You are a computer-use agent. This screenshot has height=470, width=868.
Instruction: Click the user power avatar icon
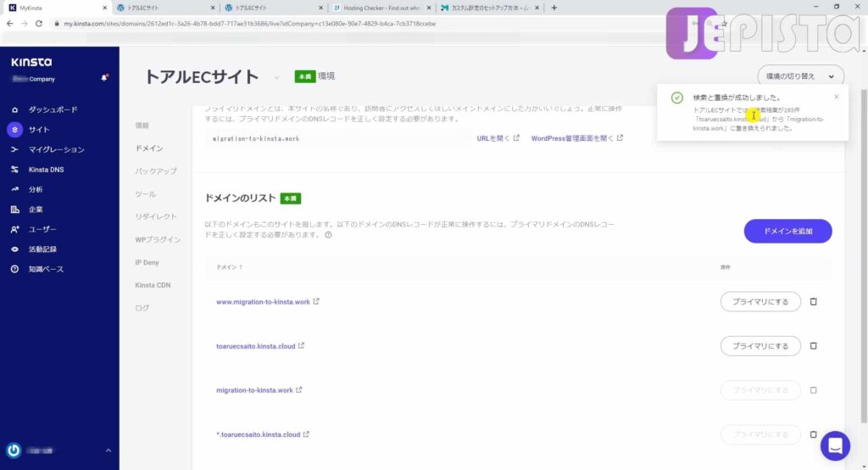[x=14, y=450]
